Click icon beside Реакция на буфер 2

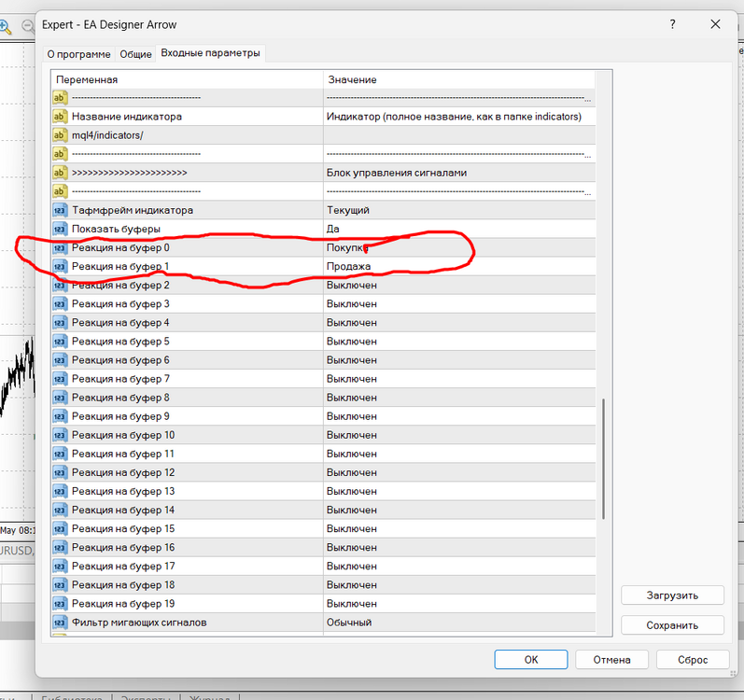click(60, 285)
